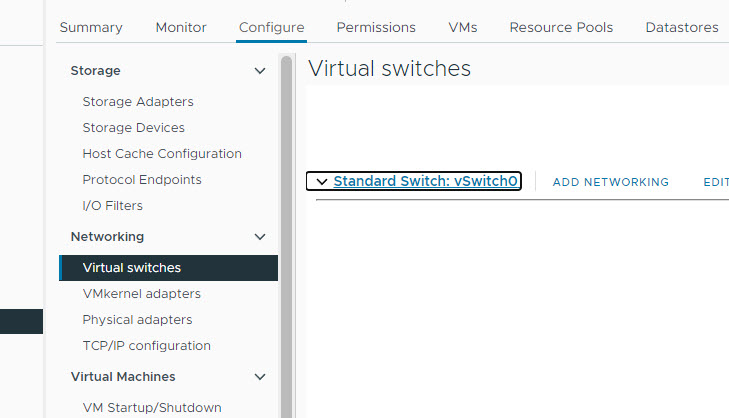The height and width of the screenshot is (418, 729).
Task: Select VMkernel adapters
Action: point(142,294)
